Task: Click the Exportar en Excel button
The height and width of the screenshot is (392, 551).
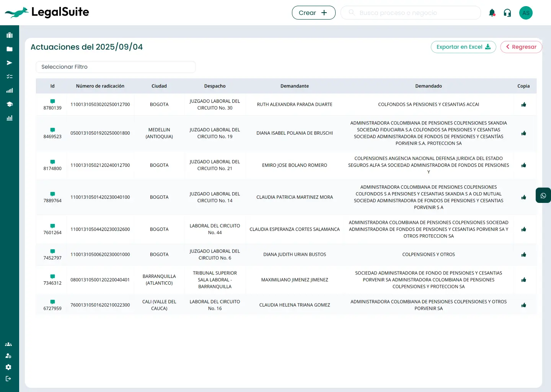Action: coord(463,47)
